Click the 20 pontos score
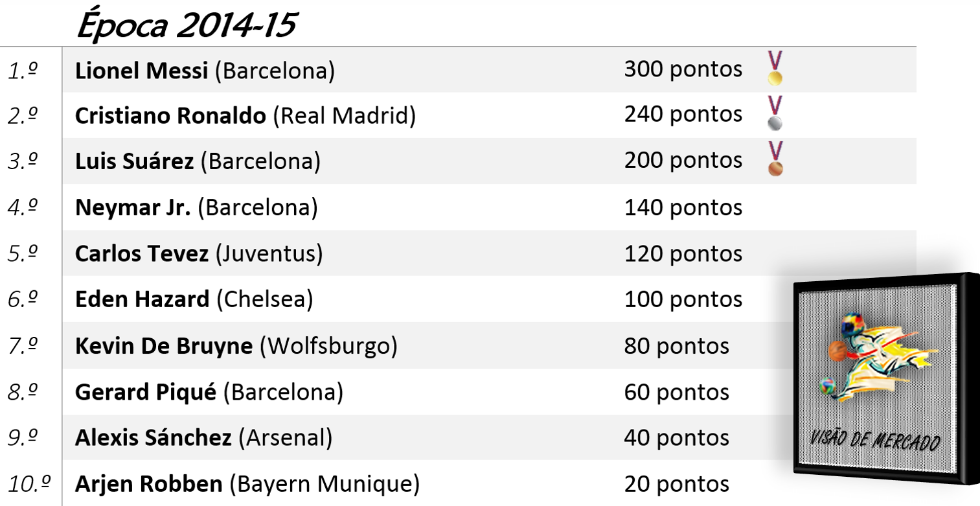 pyautogui.click(x=677, y=484)
